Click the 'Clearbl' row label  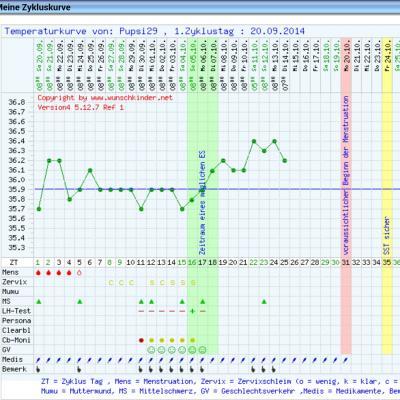16,331
